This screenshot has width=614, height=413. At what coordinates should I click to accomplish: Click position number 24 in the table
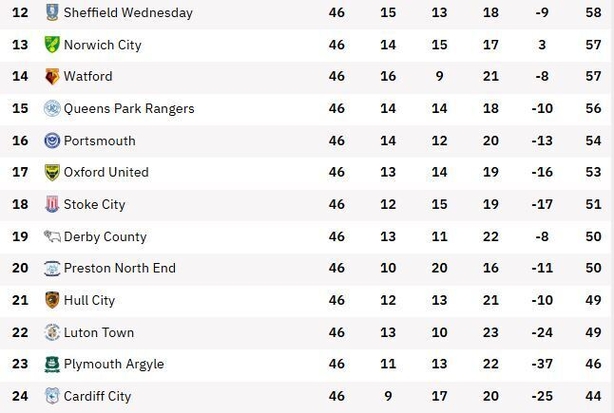click(20, 396)
